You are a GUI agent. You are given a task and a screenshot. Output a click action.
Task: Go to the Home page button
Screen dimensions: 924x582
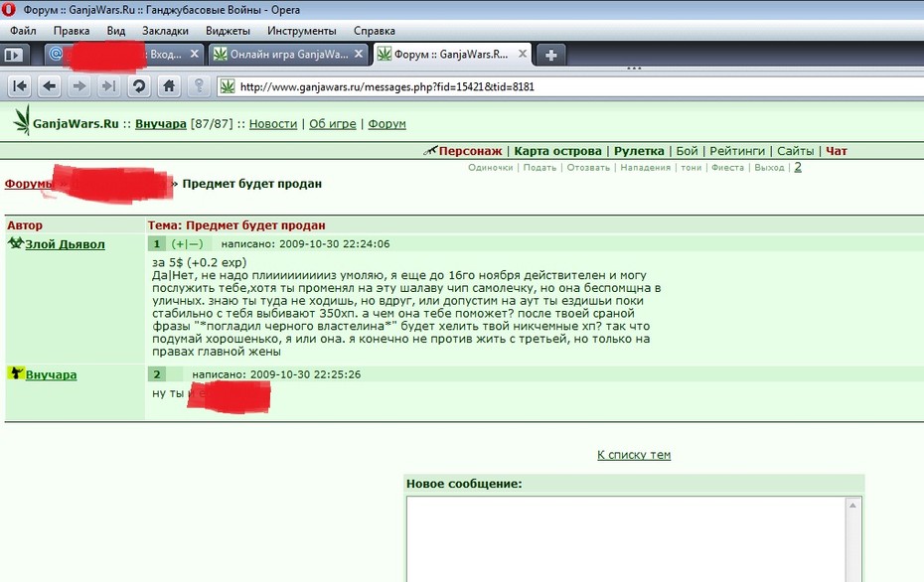[x=169, y=86]
